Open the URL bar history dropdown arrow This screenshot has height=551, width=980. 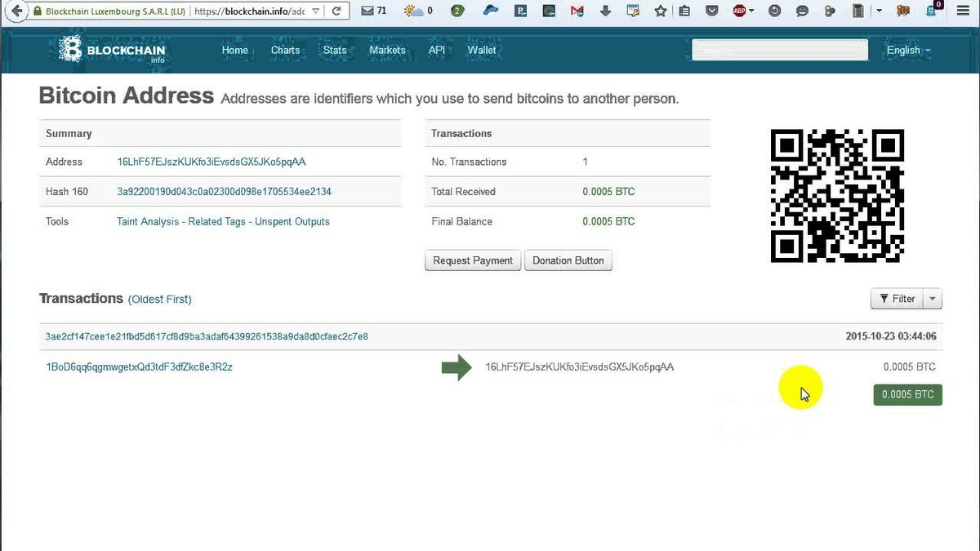point(315,11)
